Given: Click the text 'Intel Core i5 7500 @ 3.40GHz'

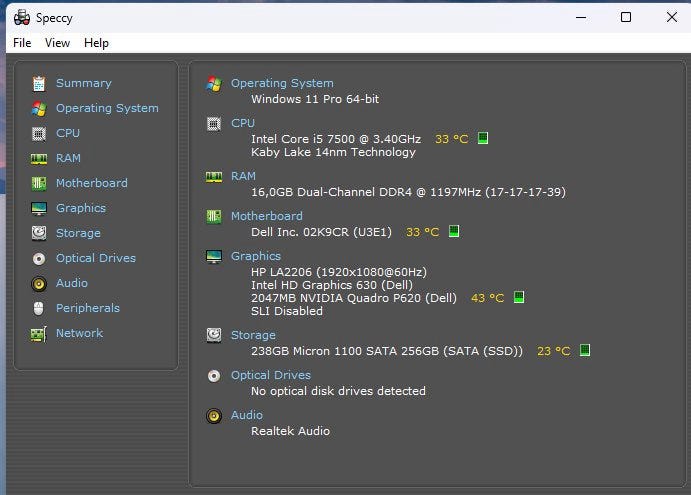Looking at the screenshot, I should [336, 139].
